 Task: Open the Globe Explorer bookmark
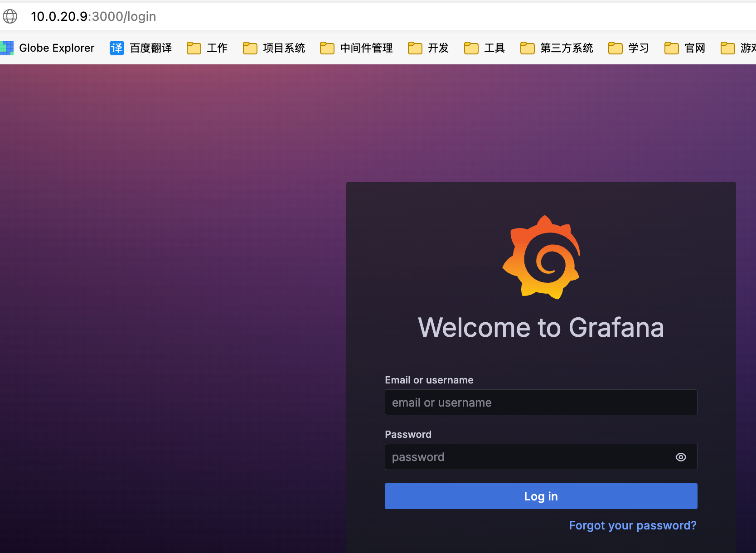tap(47, 48)
